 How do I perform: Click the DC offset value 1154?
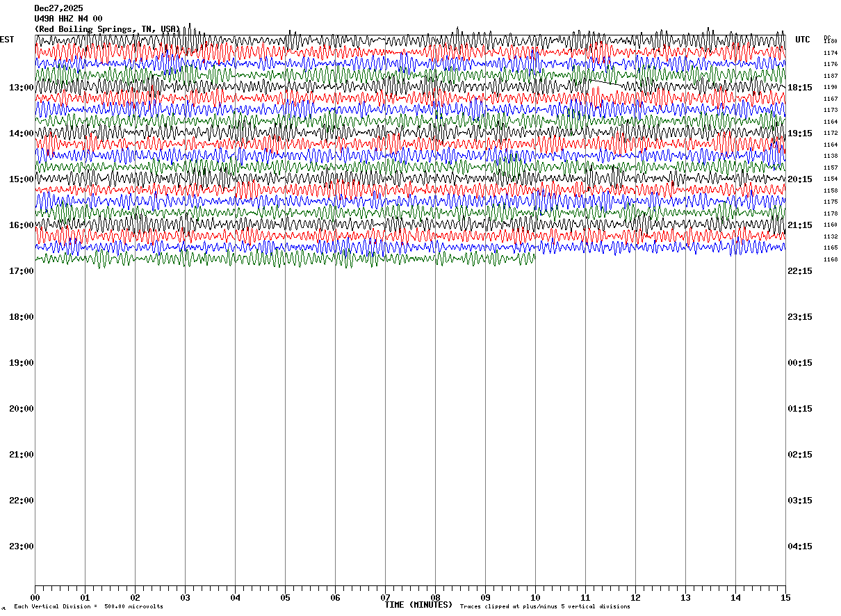831,179
